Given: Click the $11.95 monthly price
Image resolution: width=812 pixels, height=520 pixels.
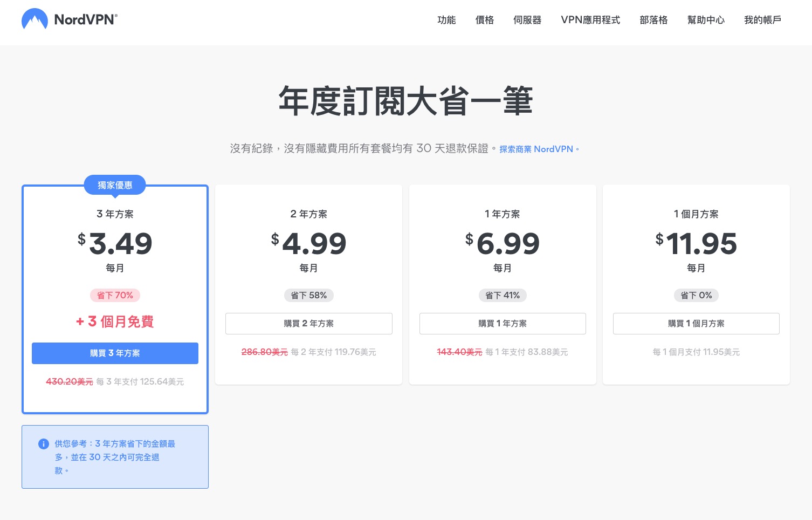Looking at the screenshot, I should (696, 243).
